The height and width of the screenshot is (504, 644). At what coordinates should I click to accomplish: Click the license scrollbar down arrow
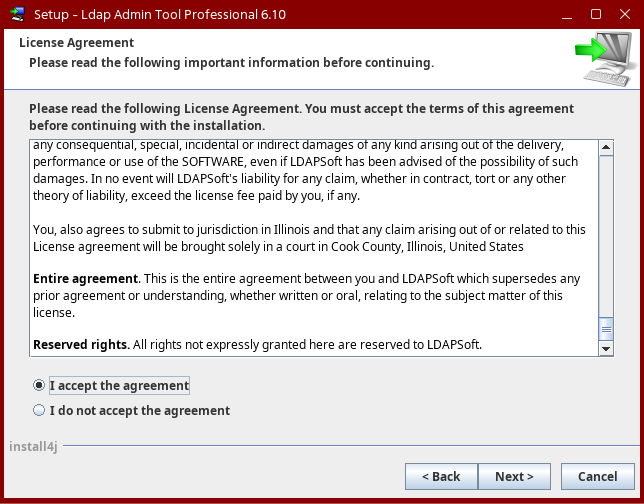606,348
